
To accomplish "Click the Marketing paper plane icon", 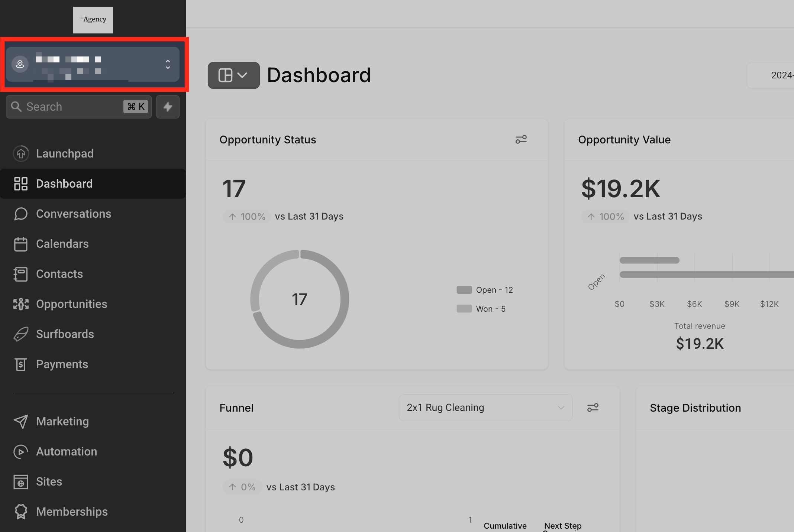I will click(21, 421).
